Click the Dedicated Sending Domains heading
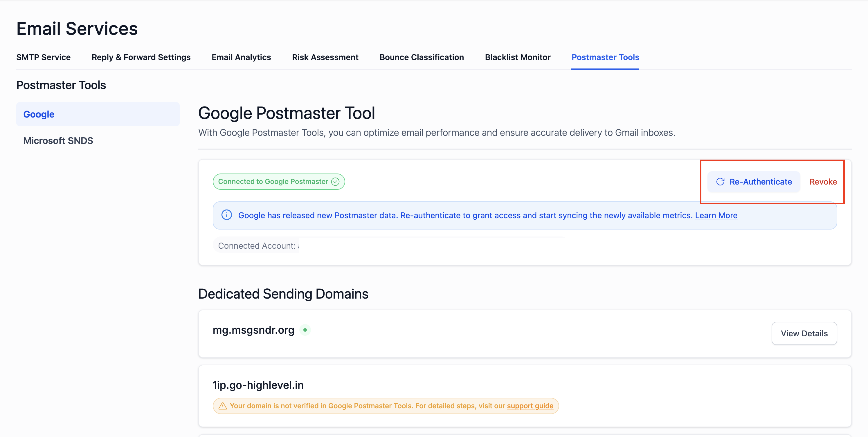The width and height of the screenshot is (868, 437). tap(283, 294)
